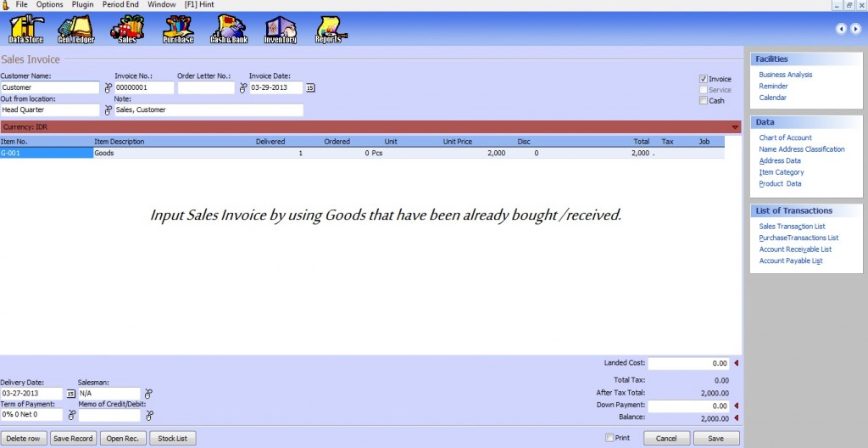Open the Sales Transaction List link
868x448 pixels.
tap(792, 227)
